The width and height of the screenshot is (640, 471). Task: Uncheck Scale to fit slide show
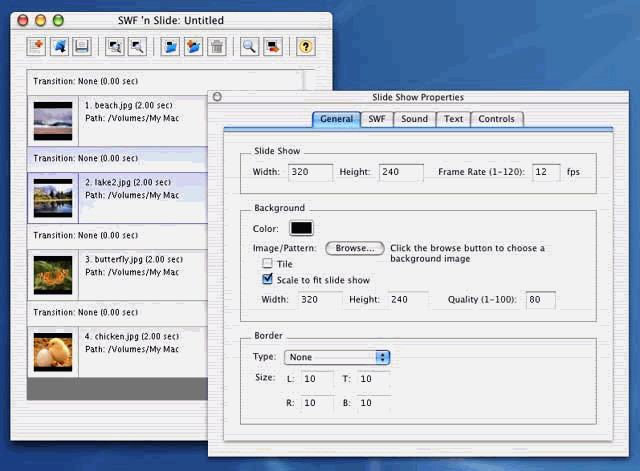[267, 279]
